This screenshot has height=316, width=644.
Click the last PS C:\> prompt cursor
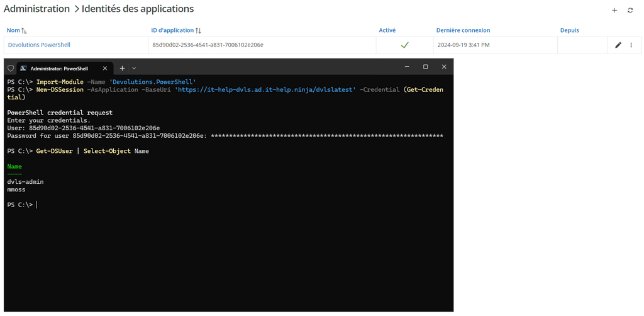(x=36, y=205)
